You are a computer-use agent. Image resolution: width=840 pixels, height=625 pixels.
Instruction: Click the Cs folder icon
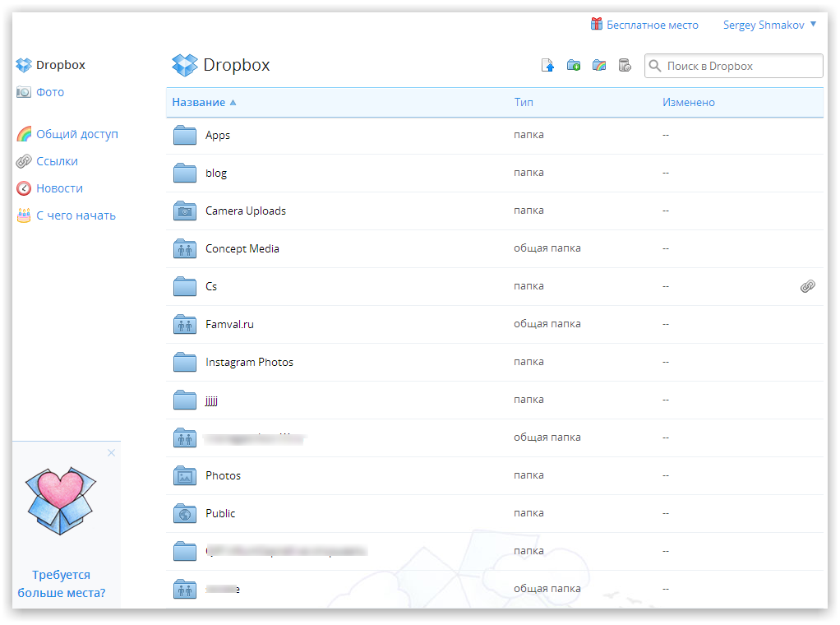pos(185,286)
